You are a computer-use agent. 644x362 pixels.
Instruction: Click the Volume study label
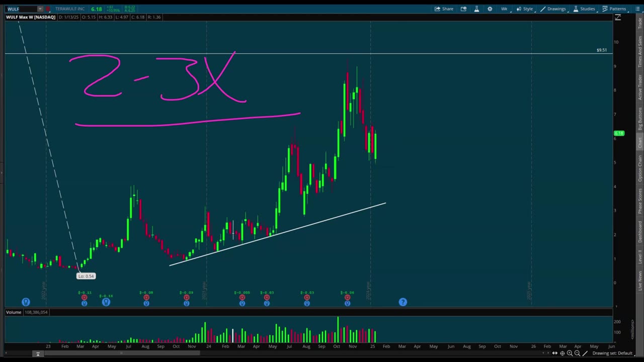(x=14, y=312)
